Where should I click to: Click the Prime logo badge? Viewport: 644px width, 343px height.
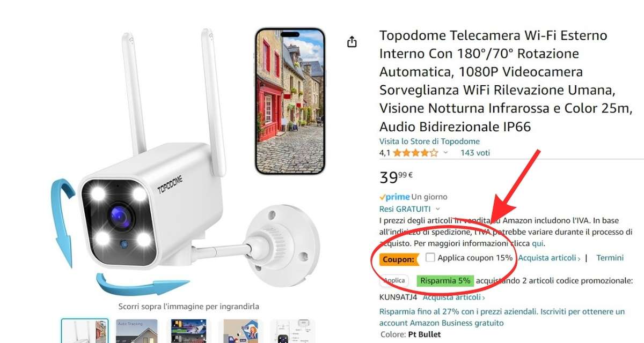[x=394, y=197]
